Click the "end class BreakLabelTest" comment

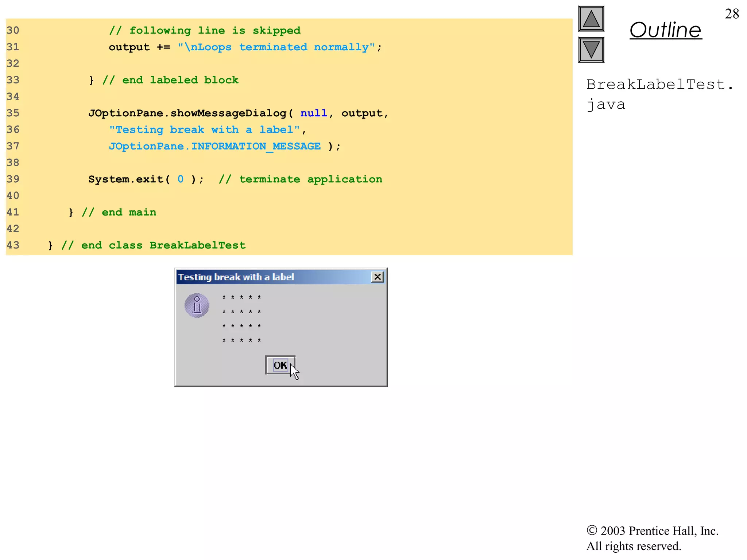[x=154, y=245]
